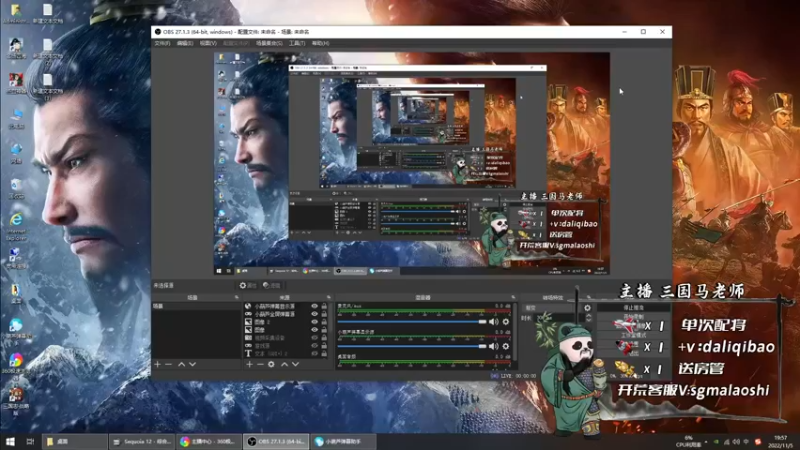
Task: Toggle visibility of first 小葫芦 browser source
Action: [314, 307]
